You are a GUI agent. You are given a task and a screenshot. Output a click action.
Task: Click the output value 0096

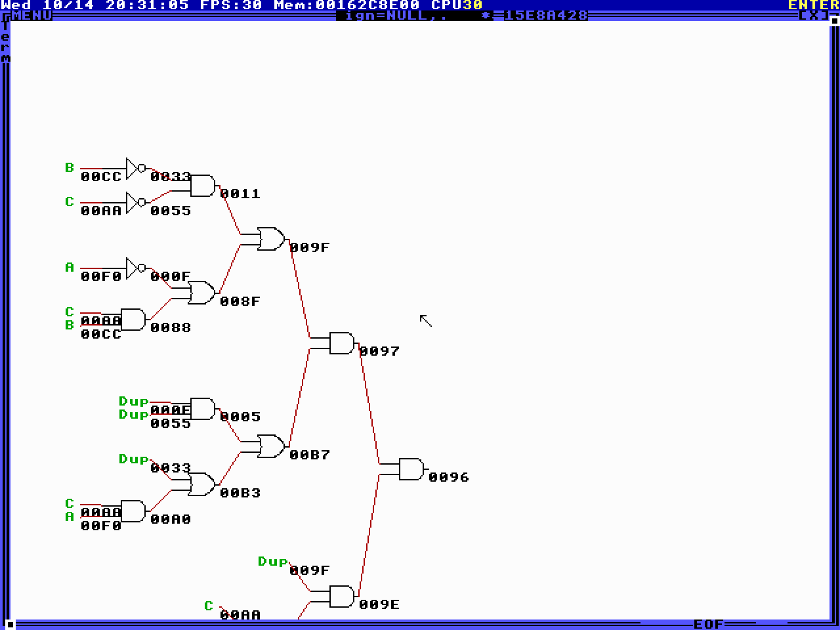[x=449, y=477]
